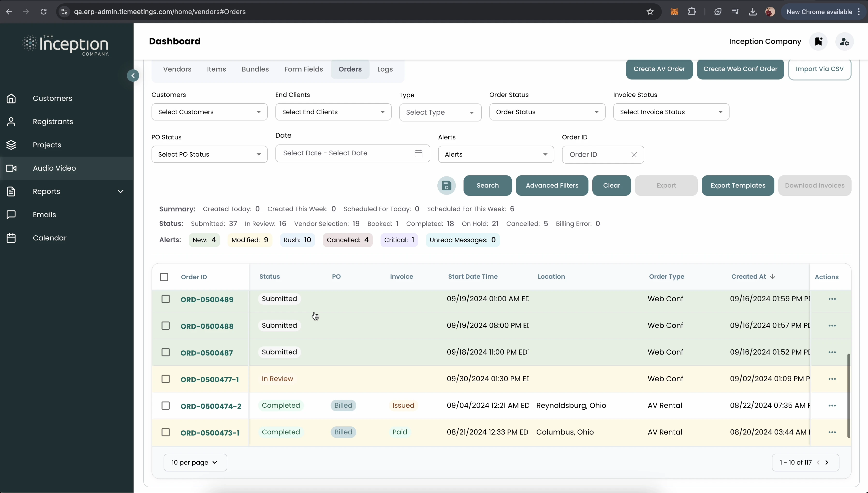This screenshot has width=868, height=493.
Task: Click the Create Web Conf Order button
Action: [740, 69]
